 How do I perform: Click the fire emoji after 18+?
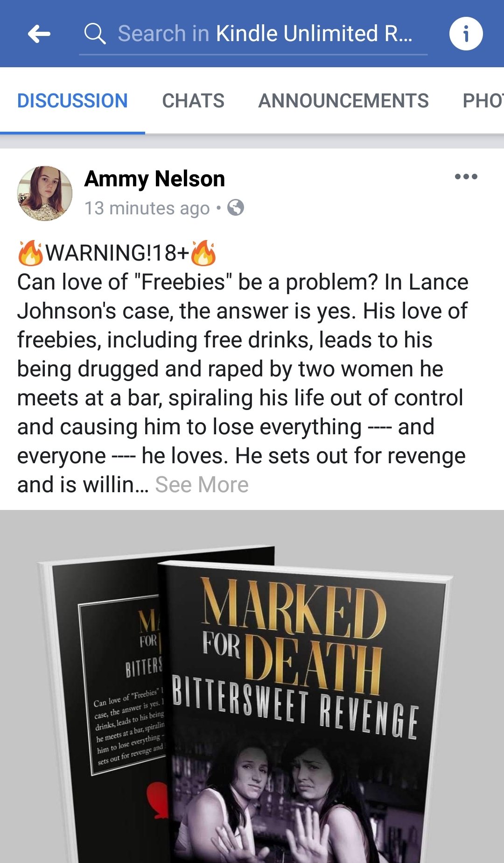(x=203, y=253)
